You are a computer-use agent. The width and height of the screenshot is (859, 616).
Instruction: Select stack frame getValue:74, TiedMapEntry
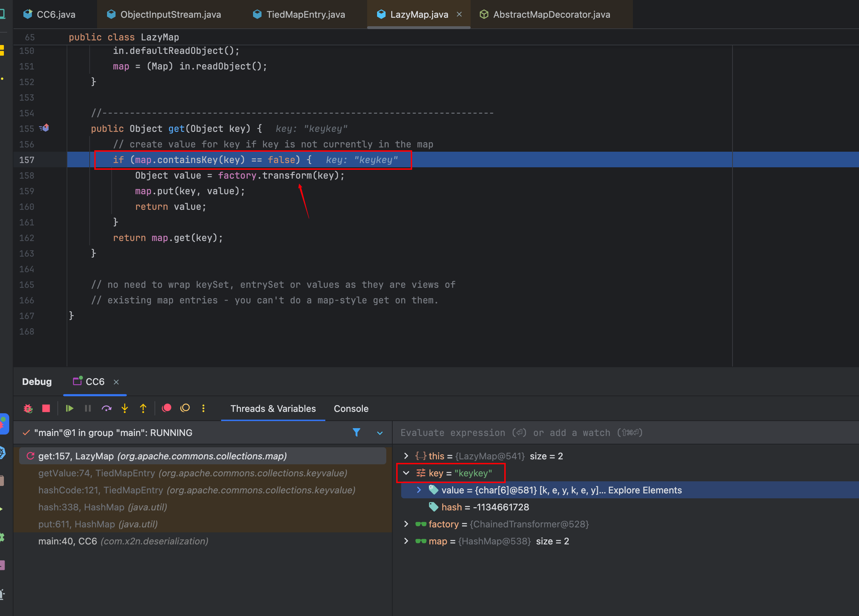click(203, 473)
